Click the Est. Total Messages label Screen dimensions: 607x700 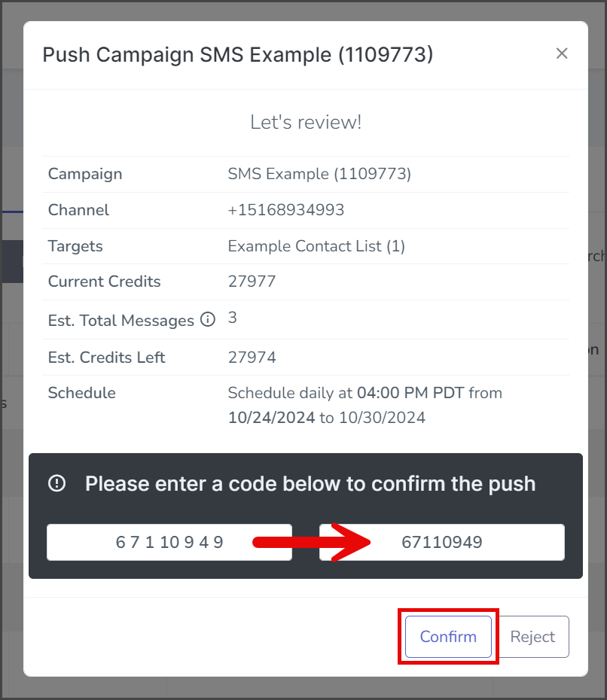[x=121, y=321]
